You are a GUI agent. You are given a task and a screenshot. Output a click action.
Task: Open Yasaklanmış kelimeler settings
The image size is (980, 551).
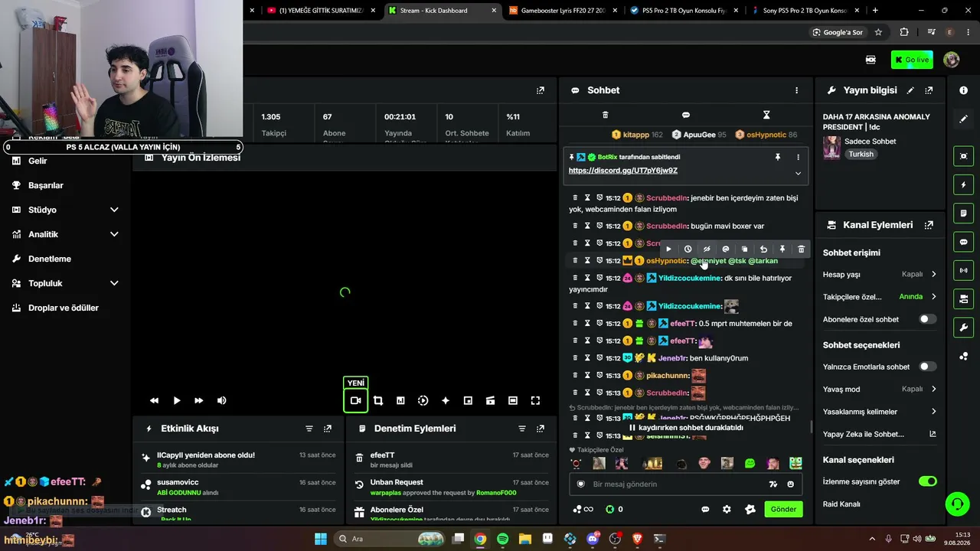coord(880,412)
